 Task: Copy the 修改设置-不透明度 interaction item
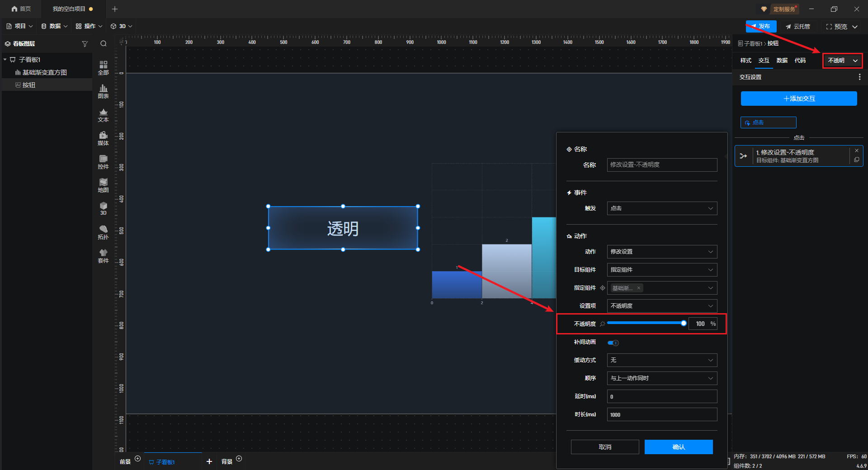(856, 160)
